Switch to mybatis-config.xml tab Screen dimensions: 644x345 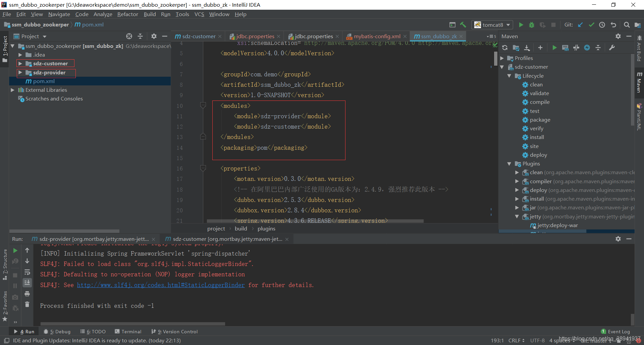coord(377,36)
